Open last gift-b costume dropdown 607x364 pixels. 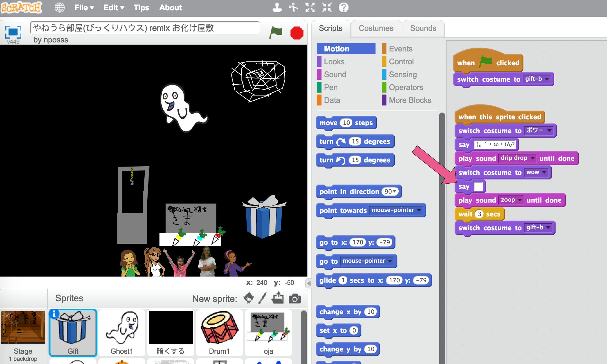[x=548, y=227]
